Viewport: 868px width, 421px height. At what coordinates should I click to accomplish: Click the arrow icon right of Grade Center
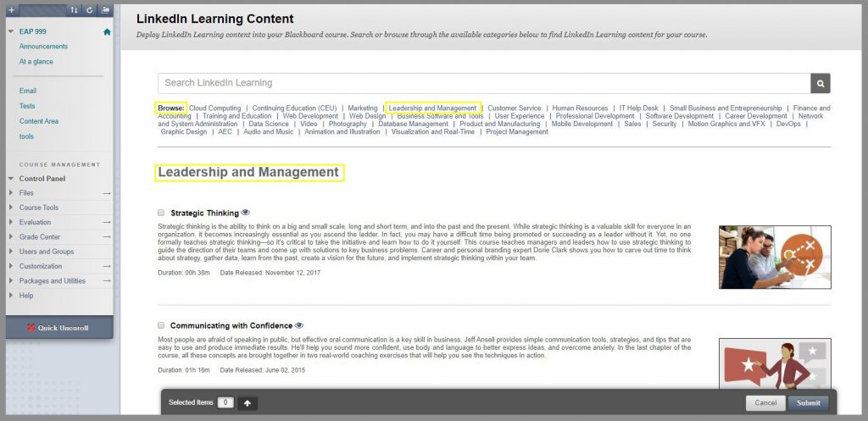click(107, 237)
